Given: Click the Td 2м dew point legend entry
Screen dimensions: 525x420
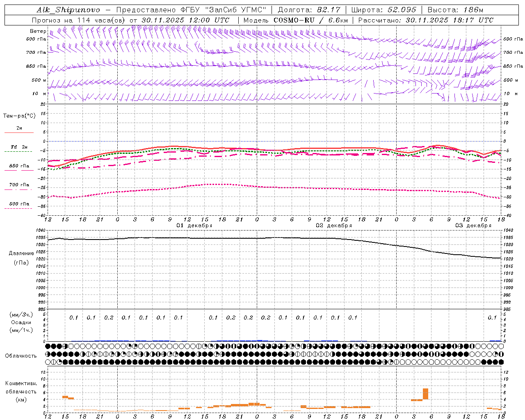Looking at the screenshot, I should (x=19, y=147).
